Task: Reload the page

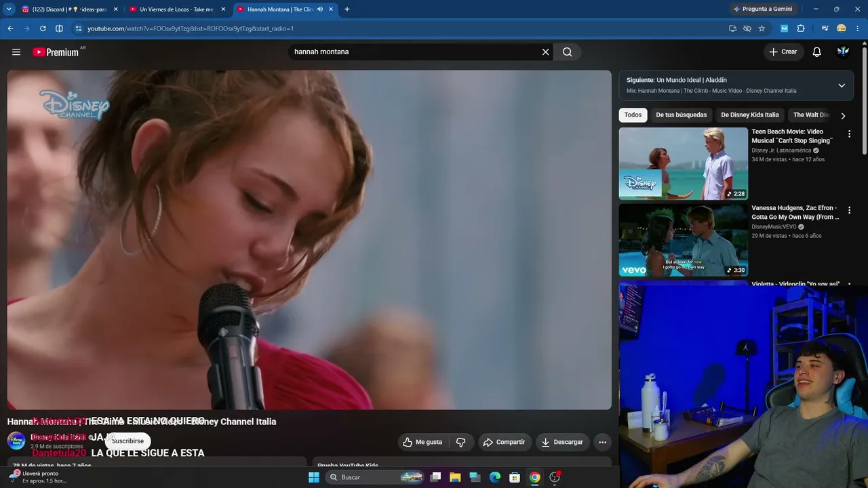Action: coord(43,28)
